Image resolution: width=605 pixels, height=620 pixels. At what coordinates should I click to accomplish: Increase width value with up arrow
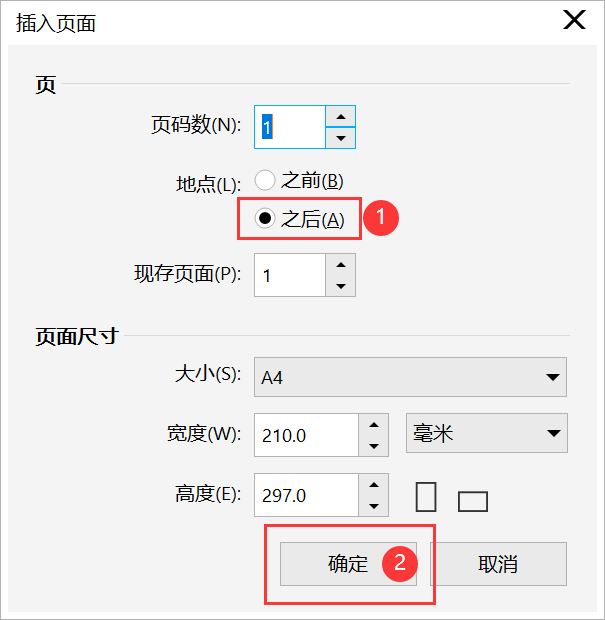pyautogui.click(x=373, y=424)
